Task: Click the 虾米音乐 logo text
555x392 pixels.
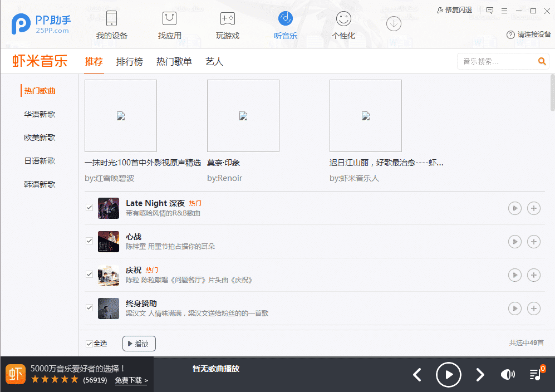Action: [x=40, y=61]
